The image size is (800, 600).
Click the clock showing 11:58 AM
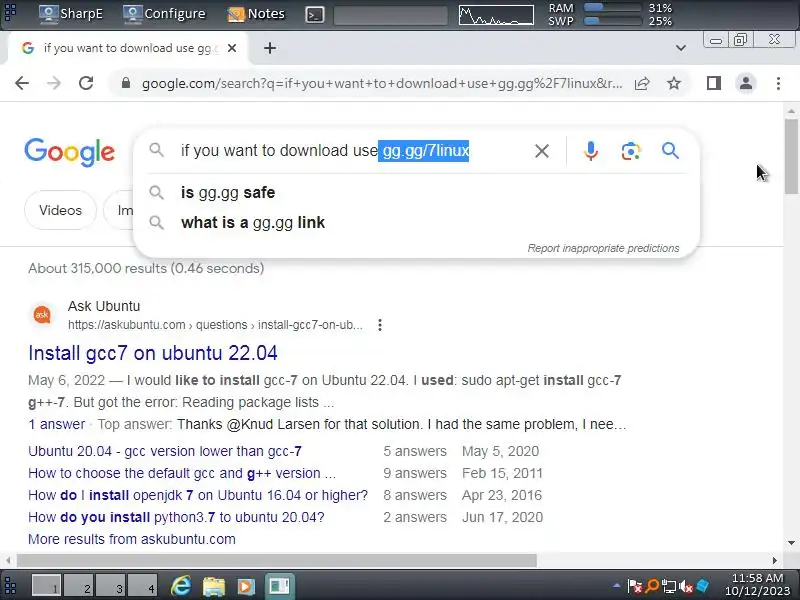coord(757,578)
